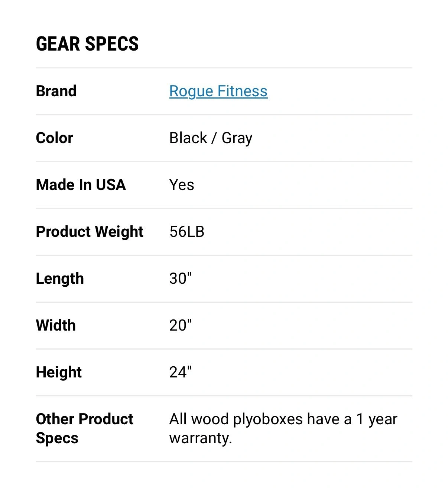448x489 pixels.
Task: Click the Made In USA label
Action: 81,185
